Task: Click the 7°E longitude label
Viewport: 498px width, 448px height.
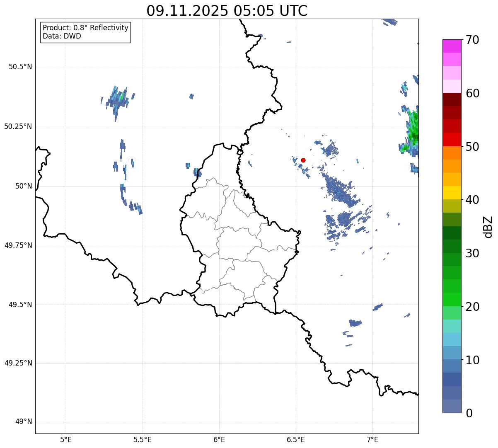Action: coord(372,439)
